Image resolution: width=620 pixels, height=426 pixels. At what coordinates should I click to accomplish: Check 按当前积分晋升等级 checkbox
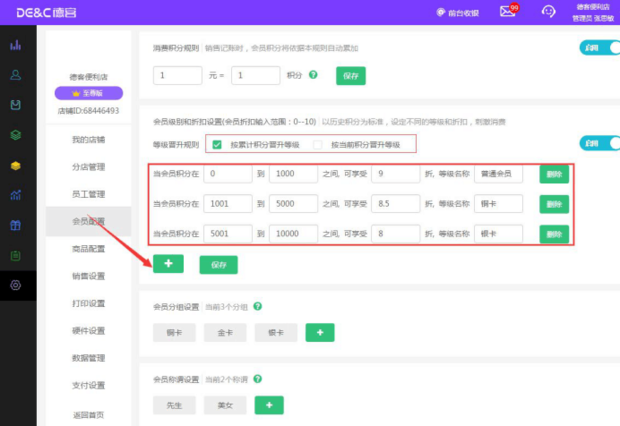point(317,145)
